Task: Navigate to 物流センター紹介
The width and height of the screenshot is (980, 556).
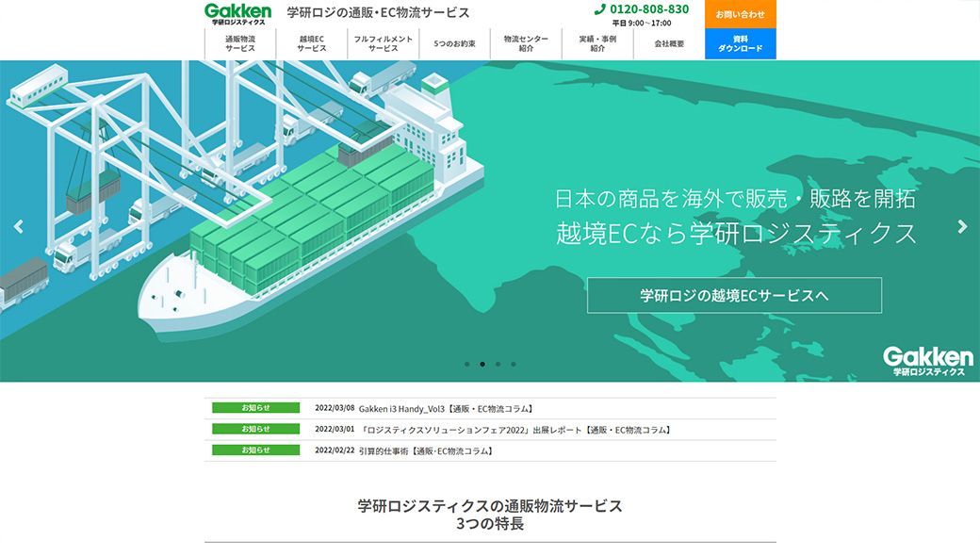Action: (x=526, y=43)
